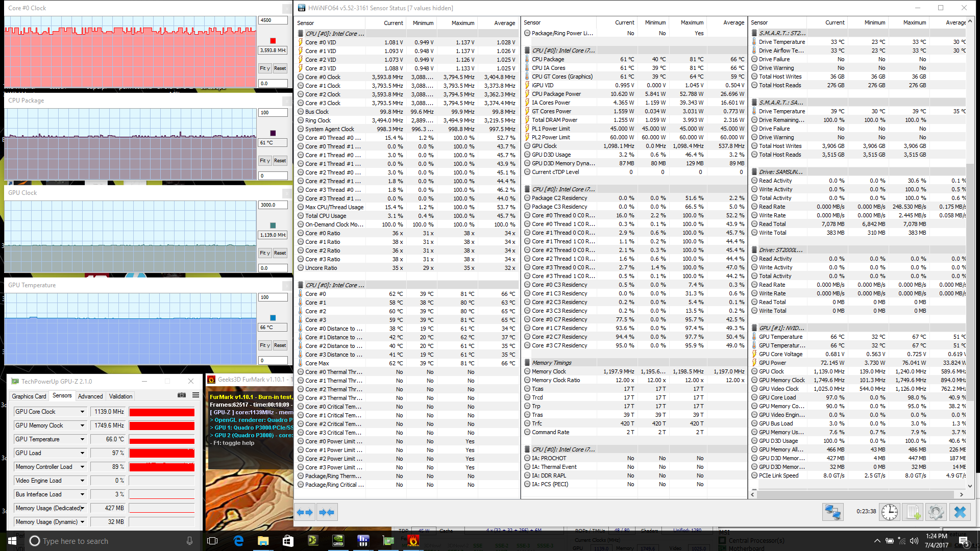Open File Explorer from the taskbar
This screenshot has height=551, width=980.
[x=263, y=541]
